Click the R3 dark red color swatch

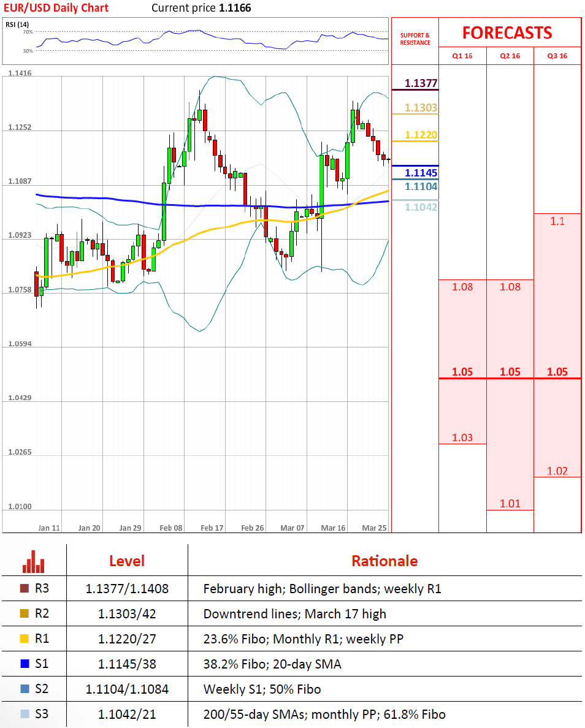pyautogui.click(x=25, y=588)
